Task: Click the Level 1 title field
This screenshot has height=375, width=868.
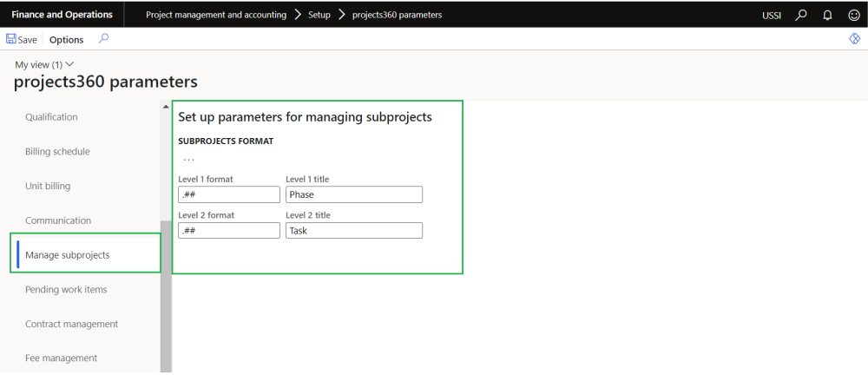Action: 353,194
